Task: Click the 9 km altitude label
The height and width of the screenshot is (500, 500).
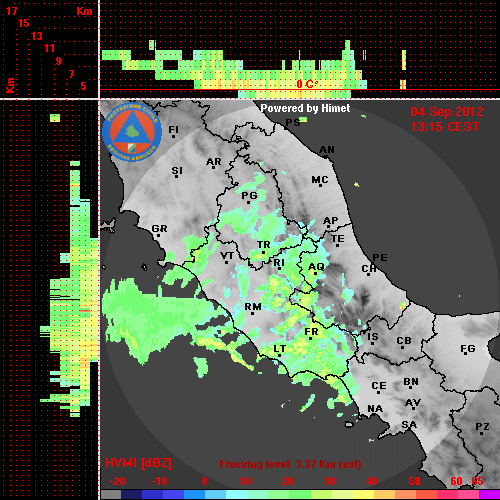Action: click(x=59, y=61)
